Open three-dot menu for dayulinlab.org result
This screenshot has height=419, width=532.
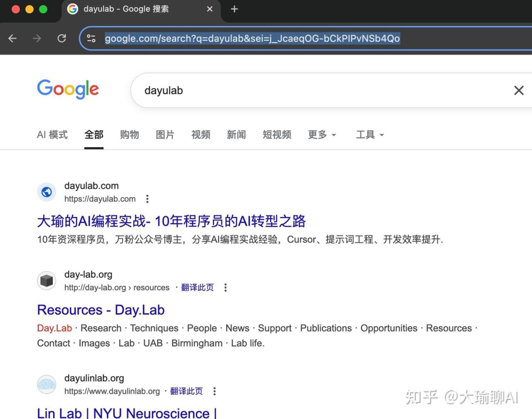(214, 391)
